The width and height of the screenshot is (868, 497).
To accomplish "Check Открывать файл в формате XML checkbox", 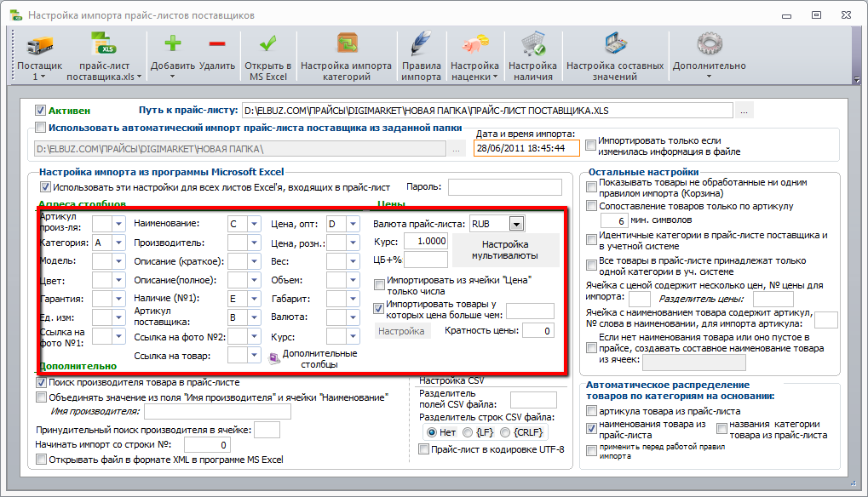I will click(41, 459).
